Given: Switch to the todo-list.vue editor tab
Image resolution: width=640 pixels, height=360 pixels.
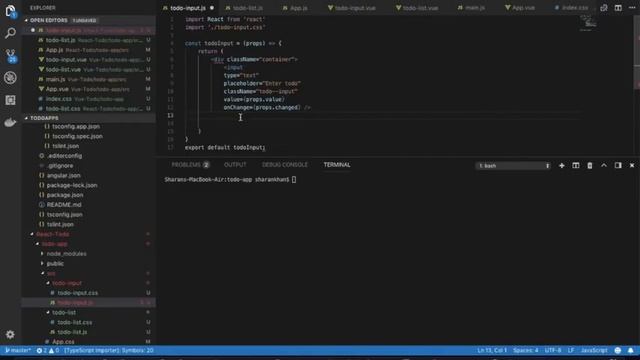Looking at the screenshot, I should [x=420, y=8].
